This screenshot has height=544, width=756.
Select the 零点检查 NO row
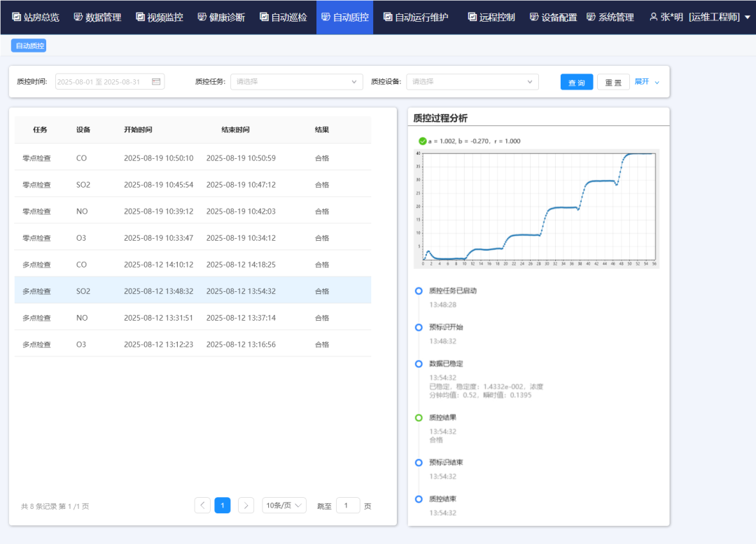[x=193, y=211]
